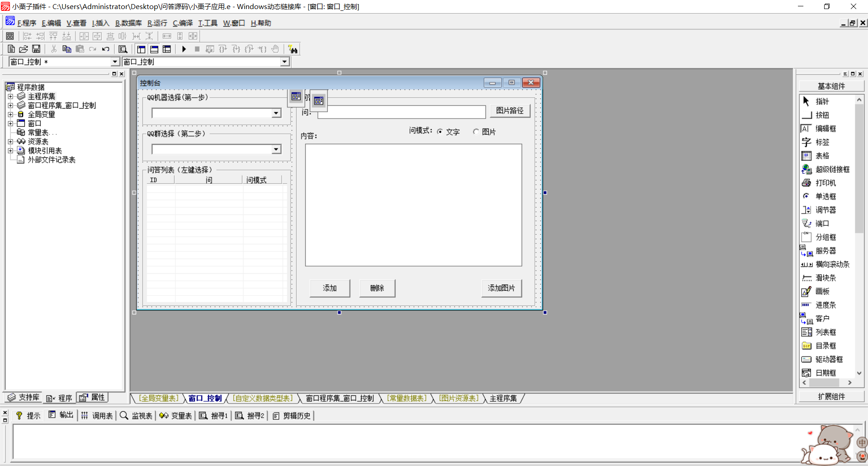Screen dimensions: 868x466
Task: Click the 问 text input field
Action: [401, 112]
